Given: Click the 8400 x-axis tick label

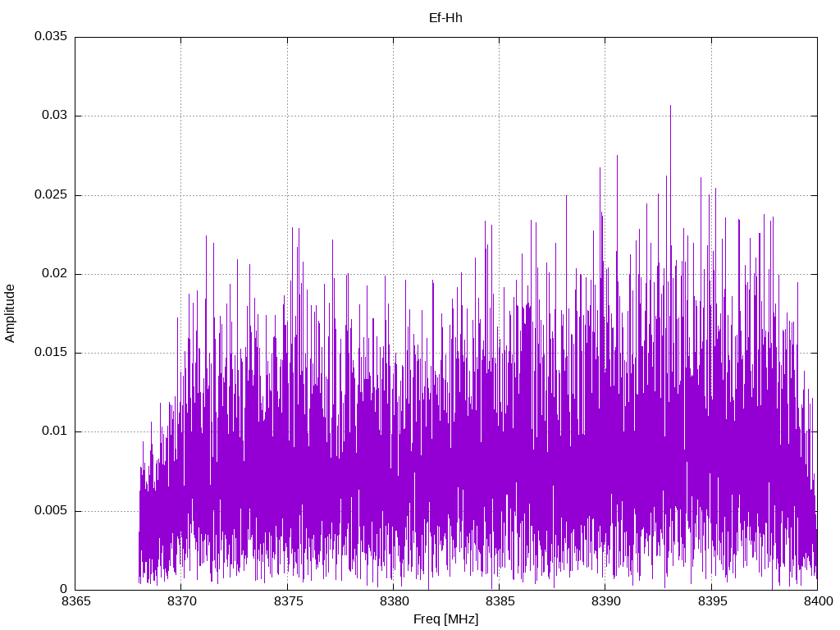Looking at the screenshot, I should click(818, 601).
